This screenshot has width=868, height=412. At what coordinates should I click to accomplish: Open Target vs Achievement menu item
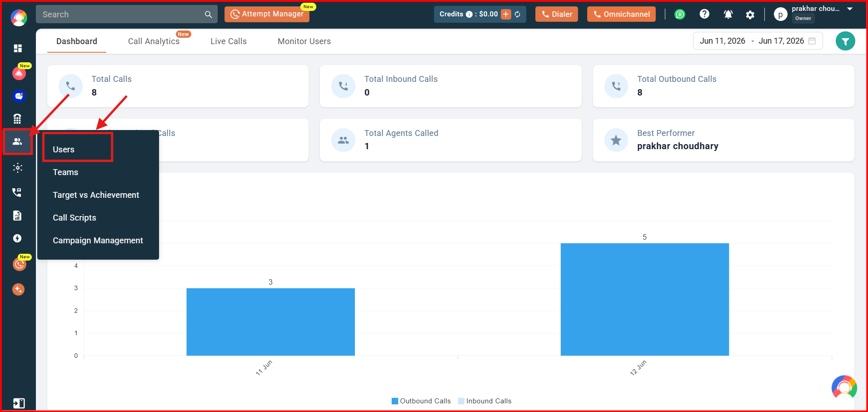(96, 195)
